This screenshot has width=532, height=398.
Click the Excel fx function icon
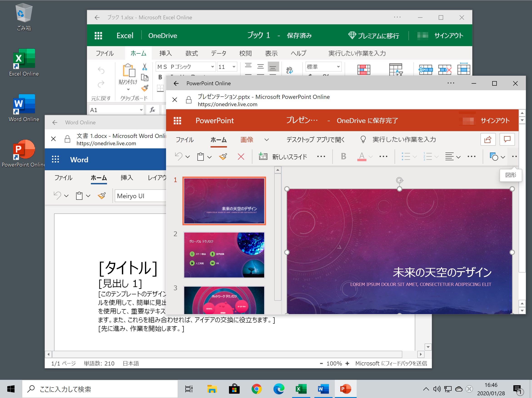pos(152,110)
